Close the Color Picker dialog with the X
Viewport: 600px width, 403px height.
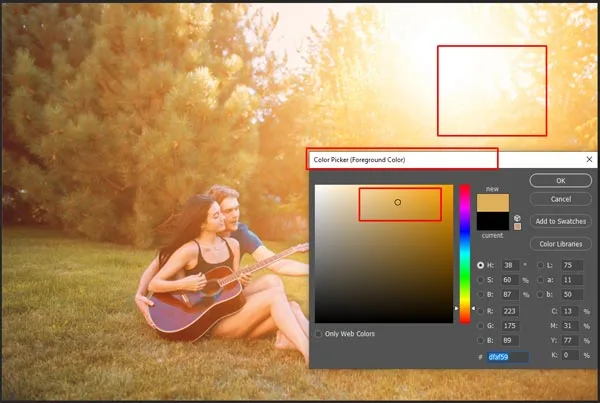(x=589, y=159)
